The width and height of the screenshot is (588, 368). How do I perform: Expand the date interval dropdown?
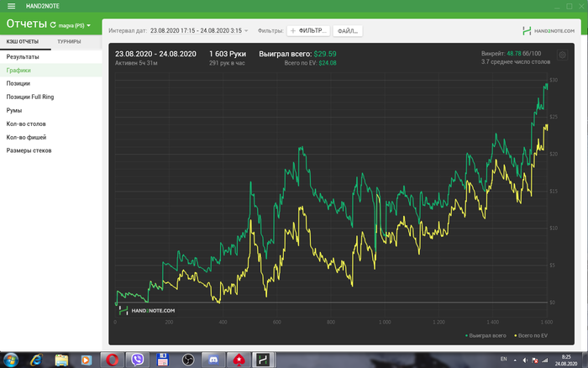pyautogui.click(x=246, y=31)
